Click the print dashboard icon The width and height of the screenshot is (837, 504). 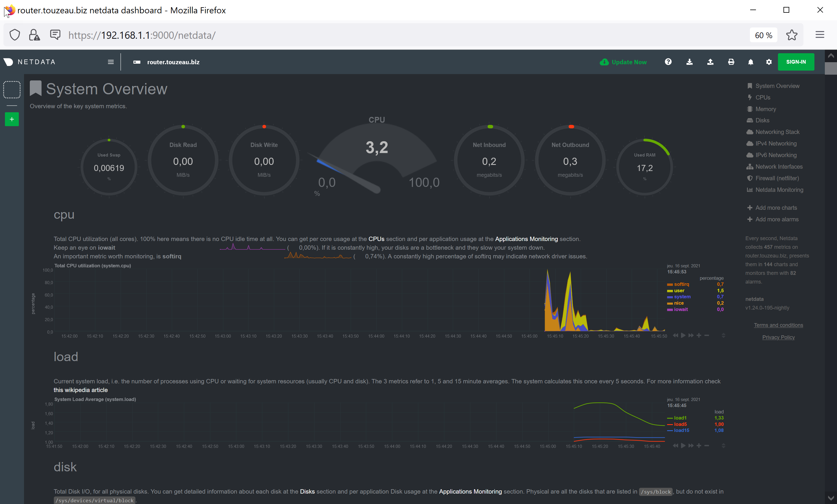coord(731,62)
